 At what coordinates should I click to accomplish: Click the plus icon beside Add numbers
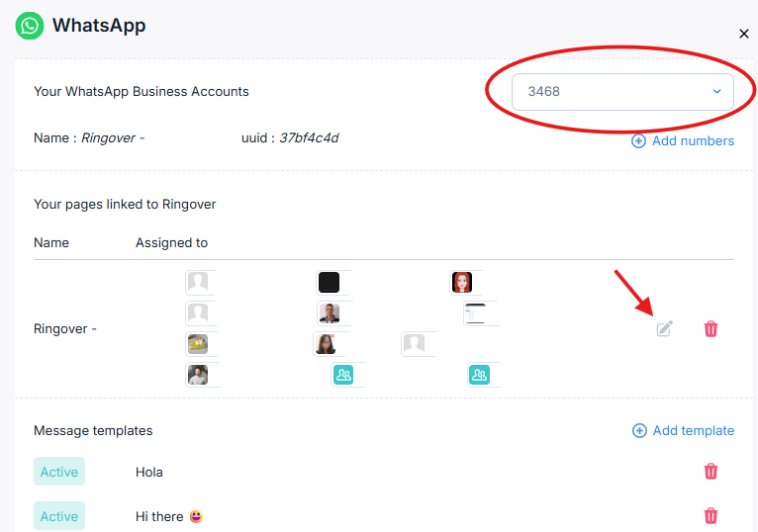(x=638, y=140)
